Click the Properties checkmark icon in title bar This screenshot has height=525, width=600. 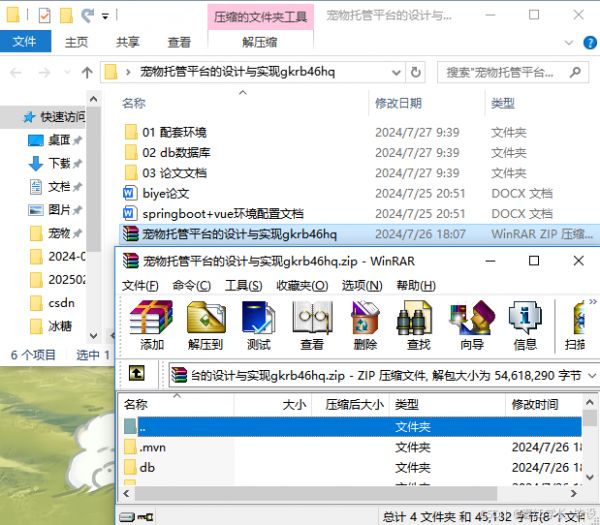click(45, 16)
